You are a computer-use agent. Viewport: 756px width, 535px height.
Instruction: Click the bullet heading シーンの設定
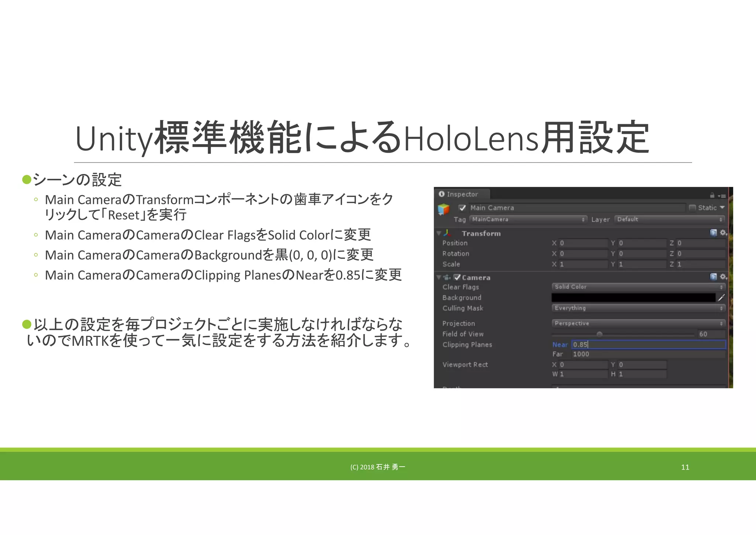[77, 180]
